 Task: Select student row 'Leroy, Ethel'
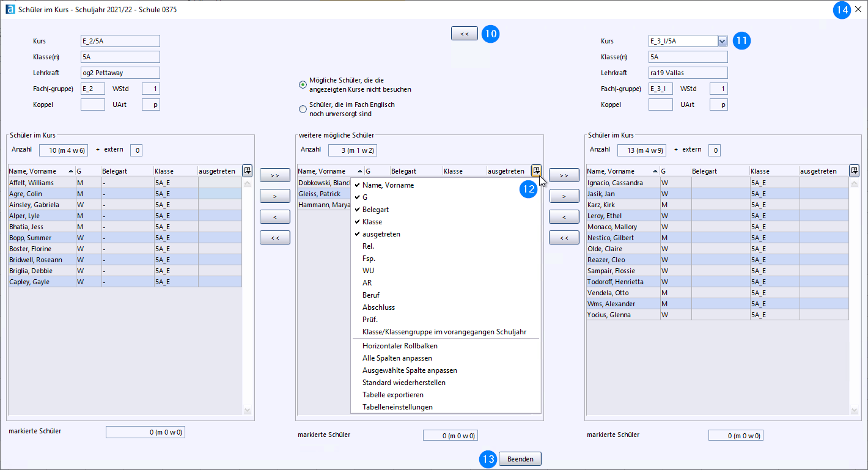718,216
